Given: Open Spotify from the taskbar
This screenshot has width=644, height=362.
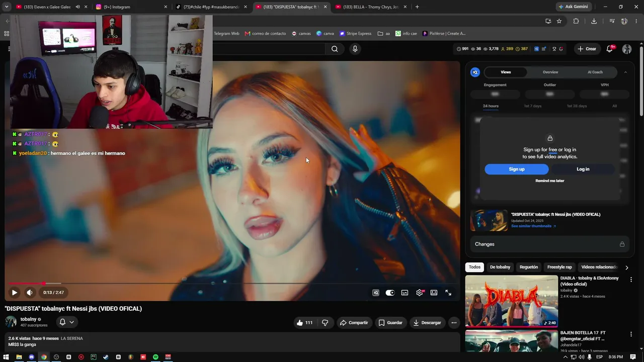Looking at the screenshot, I should pos(155,357).
